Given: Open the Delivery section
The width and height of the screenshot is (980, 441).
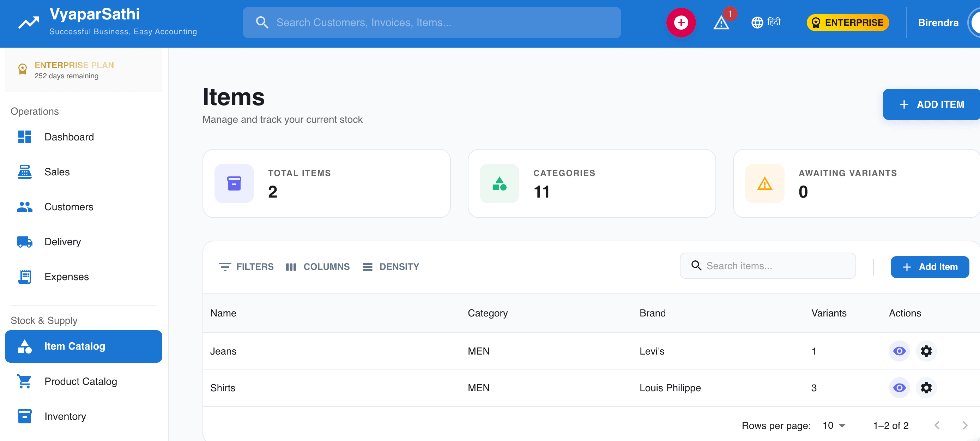Looking at the screenshot, I should coord(83,242).
